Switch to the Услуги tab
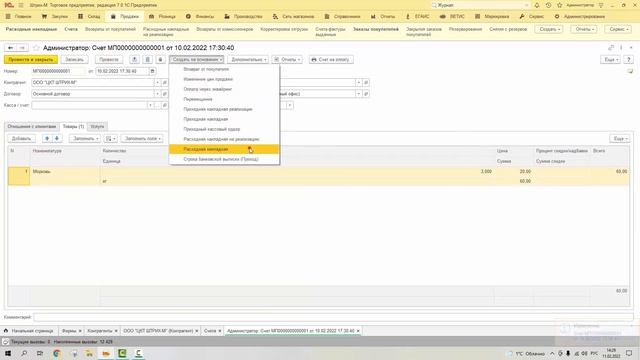Image resolution: width=640 pixels, height=360 pixels. pos(97,127)
